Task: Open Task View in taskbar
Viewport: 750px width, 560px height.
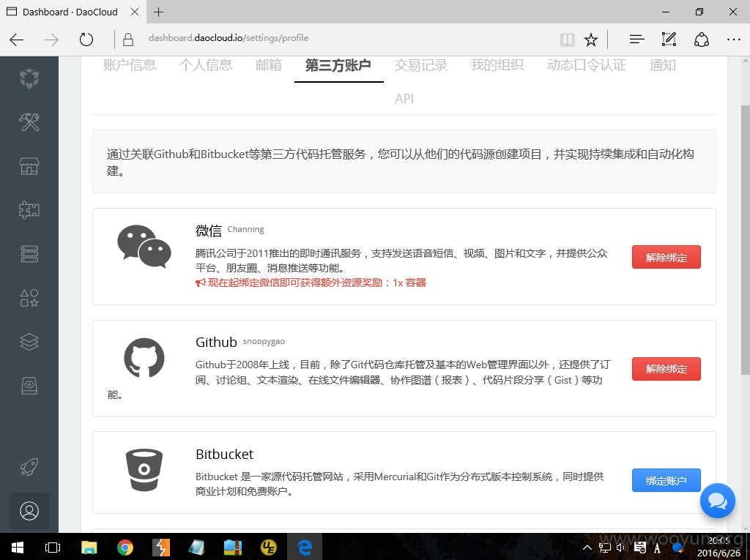Action: (53, 548)
